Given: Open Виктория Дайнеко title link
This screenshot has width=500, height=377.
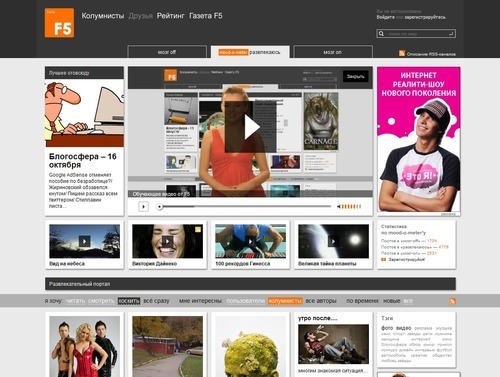Looking at the screenshot, I should (154, 264).
